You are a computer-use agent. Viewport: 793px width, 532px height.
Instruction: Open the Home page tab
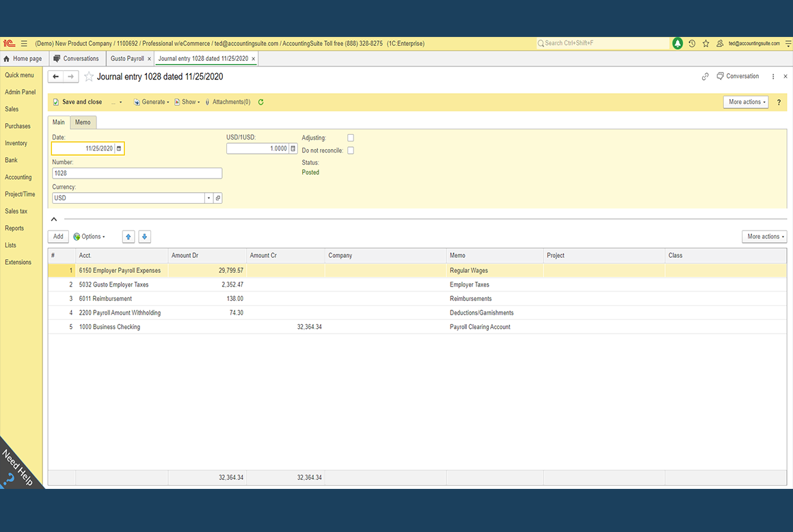(x=24, y=59)
